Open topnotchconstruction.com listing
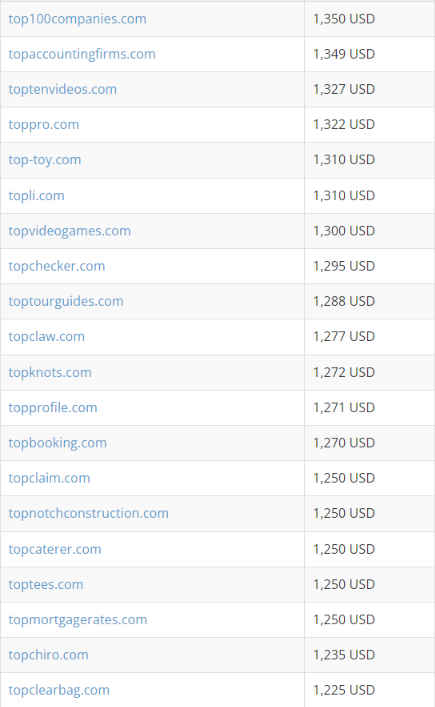This screenshot has width=435, height=707. click(88, 513)
